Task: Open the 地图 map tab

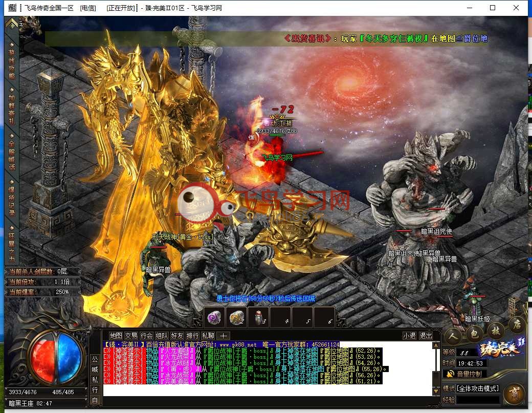Action: (x=116, y=336)
